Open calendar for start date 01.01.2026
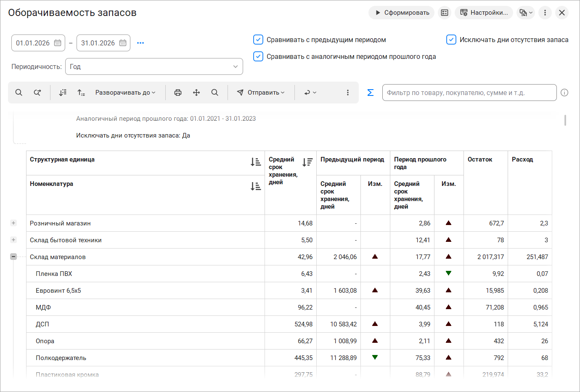 coord(58,43)
